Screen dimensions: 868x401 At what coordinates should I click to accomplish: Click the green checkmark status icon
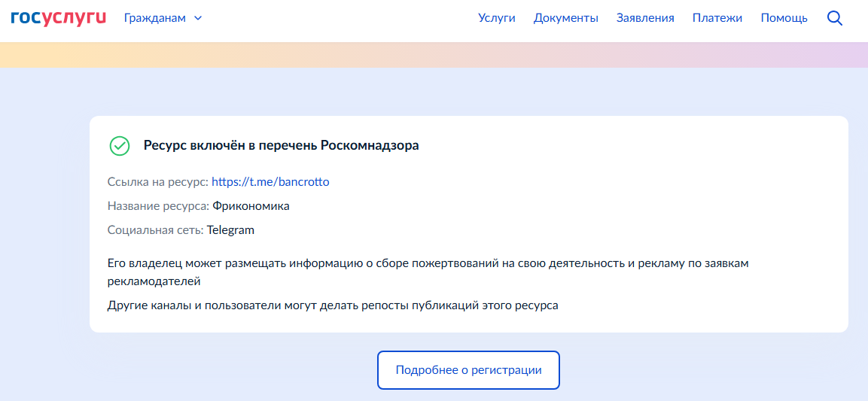pyautogui.click(x=119, y=146)
